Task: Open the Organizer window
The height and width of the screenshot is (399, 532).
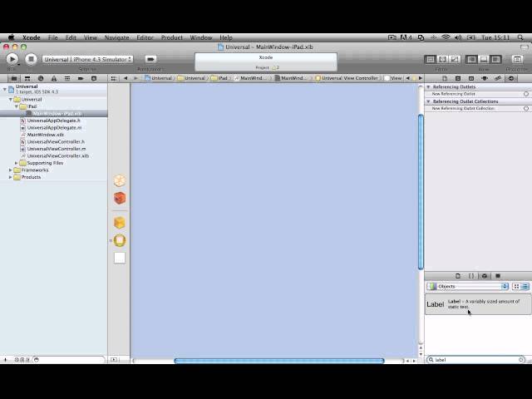Action: click(517, 60)
